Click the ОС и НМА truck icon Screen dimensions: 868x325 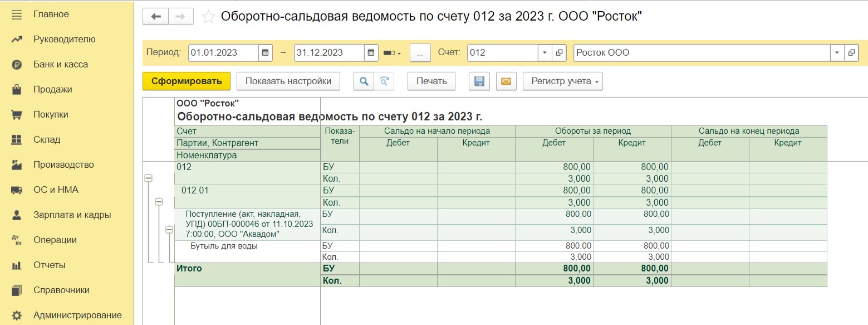tap(17, 190)
